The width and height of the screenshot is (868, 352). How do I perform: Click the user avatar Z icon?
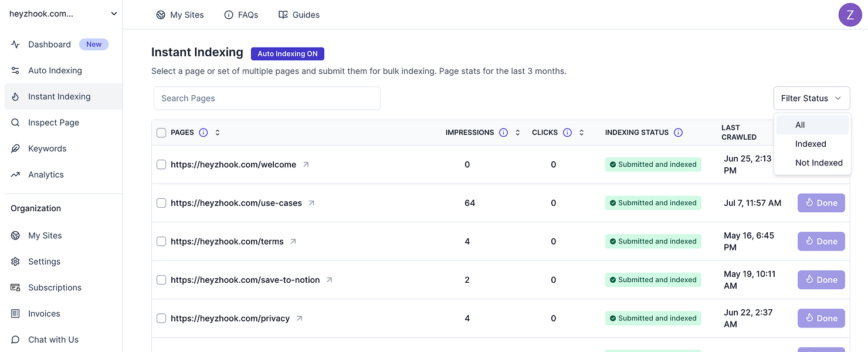pos(850,15)
